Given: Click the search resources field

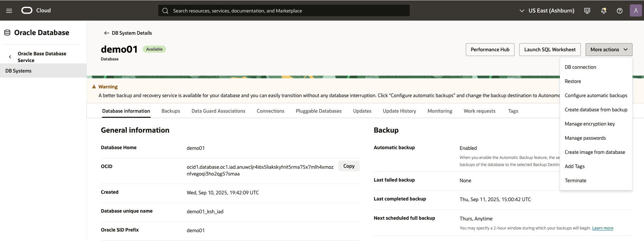Looking at the screenshot, I should (284, 11).
